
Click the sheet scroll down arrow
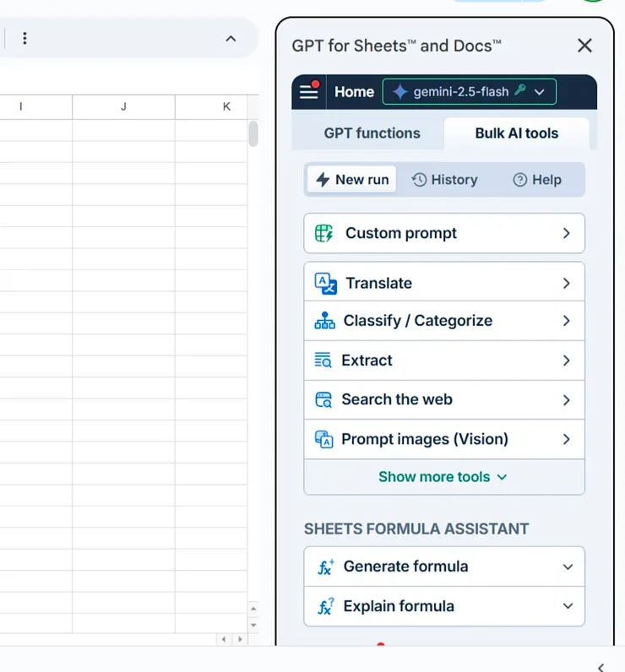[x=253, y=626]
